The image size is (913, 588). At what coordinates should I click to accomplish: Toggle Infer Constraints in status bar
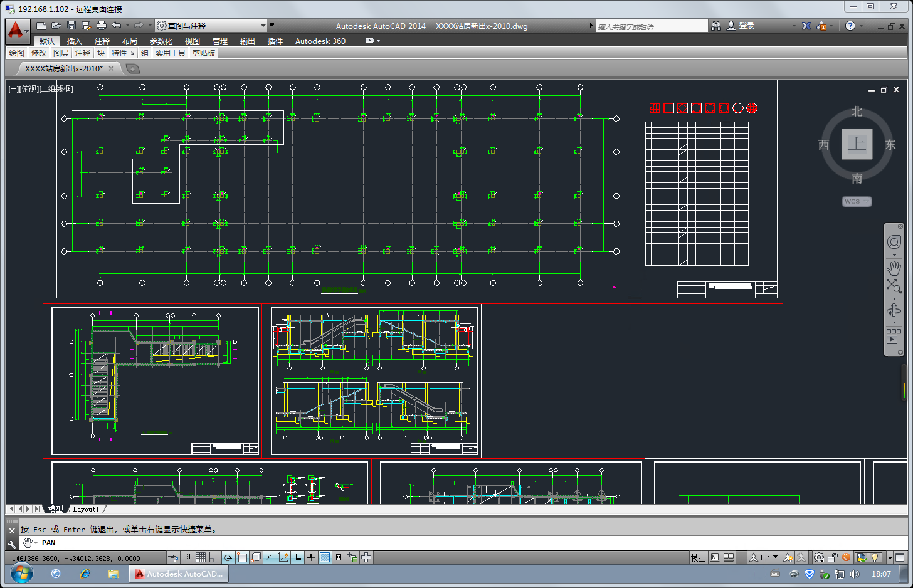tap(173, 557)
